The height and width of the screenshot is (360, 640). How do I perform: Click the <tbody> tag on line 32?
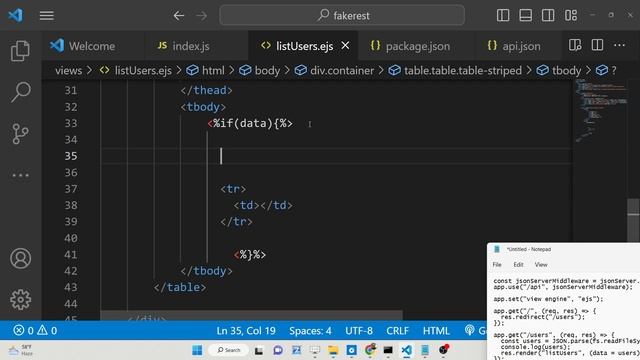(203, 107)
